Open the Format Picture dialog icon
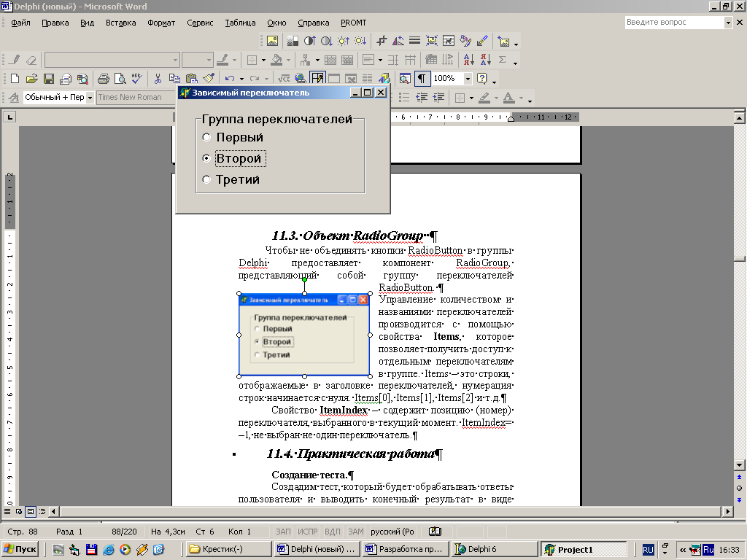Image resolution: width=747 pixels, height=560 pixels. point(465,41)
